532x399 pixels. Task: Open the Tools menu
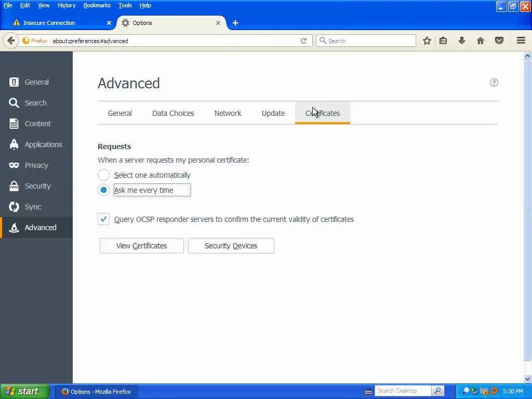click(x=125, y=5)
